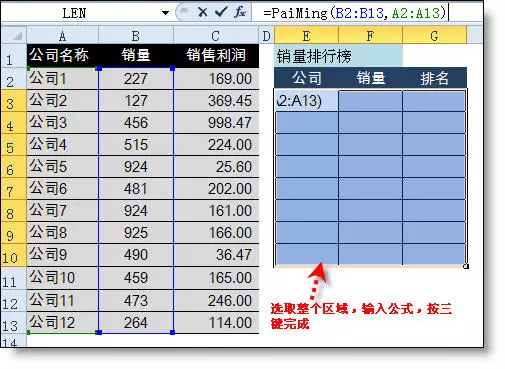Click cell containing 公司2
The width and height of the screenshot is (505, 369).
click(62, 100)
